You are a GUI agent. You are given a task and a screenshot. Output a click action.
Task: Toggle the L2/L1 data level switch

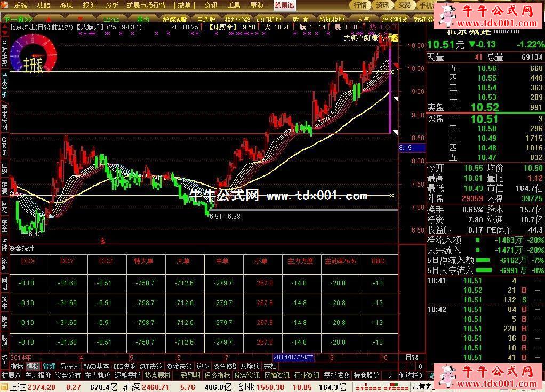pyautogui.click(x=111, y=19)
